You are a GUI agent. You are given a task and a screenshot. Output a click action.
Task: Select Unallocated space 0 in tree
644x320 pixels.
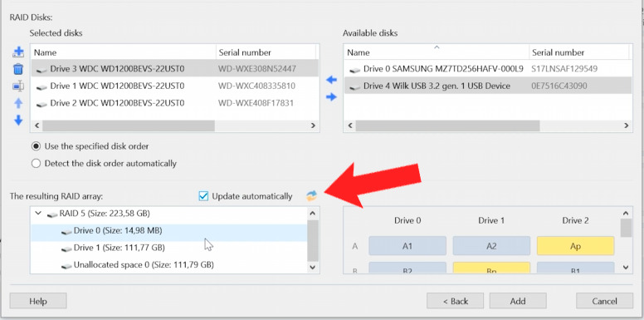coord(168,265)
